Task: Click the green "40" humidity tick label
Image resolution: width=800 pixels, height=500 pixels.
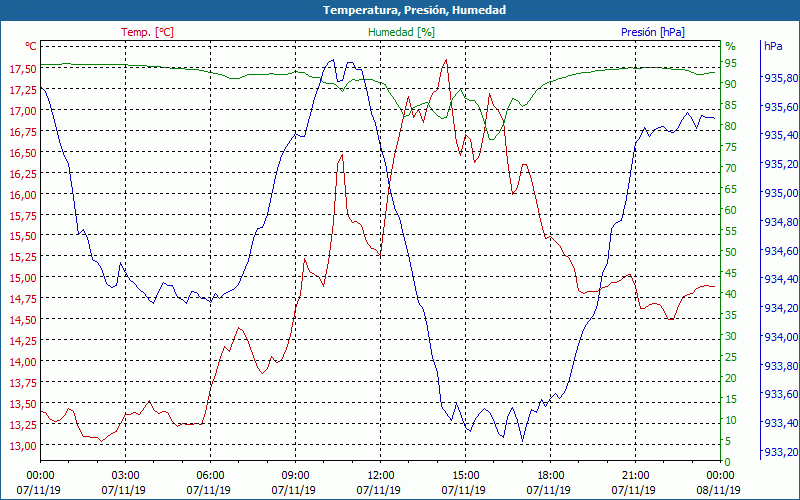Action: 731,294
